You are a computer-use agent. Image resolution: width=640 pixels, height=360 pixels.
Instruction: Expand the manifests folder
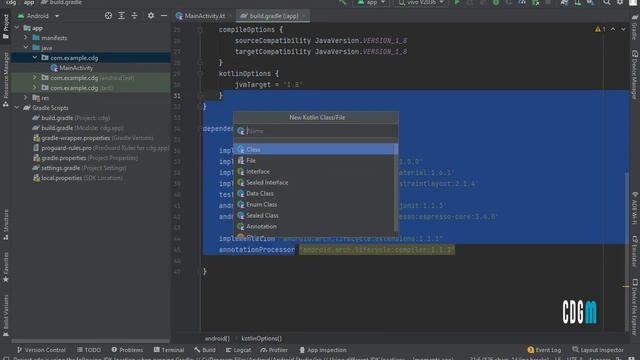click(26, 38)
